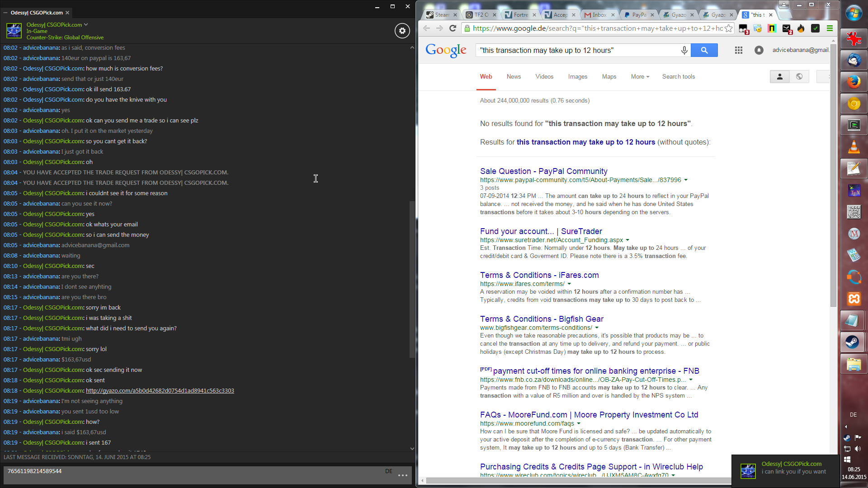Viewport: 868px width, 488px height.
Task: Toggle private results person button
Action: (x=779, y=77)
